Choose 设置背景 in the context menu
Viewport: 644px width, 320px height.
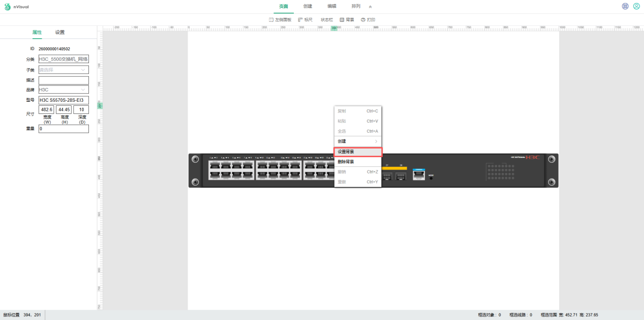[x=358, y=152]
